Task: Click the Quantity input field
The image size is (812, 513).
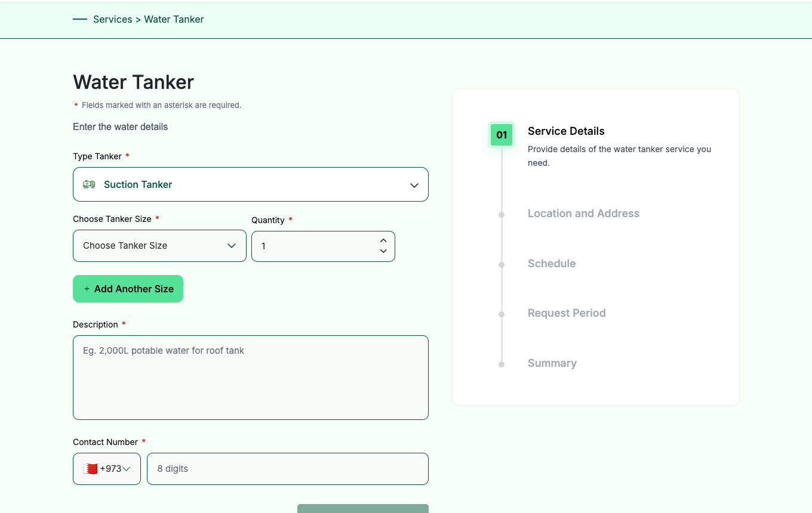Action: [323, 246]
